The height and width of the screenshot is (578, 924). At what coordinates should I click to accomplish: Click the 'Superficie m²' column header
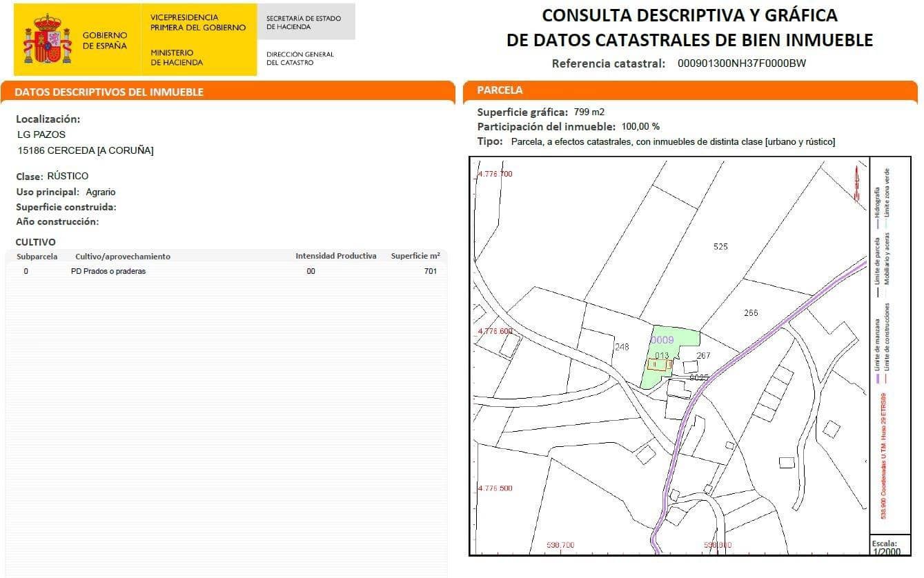coord(415,256)
